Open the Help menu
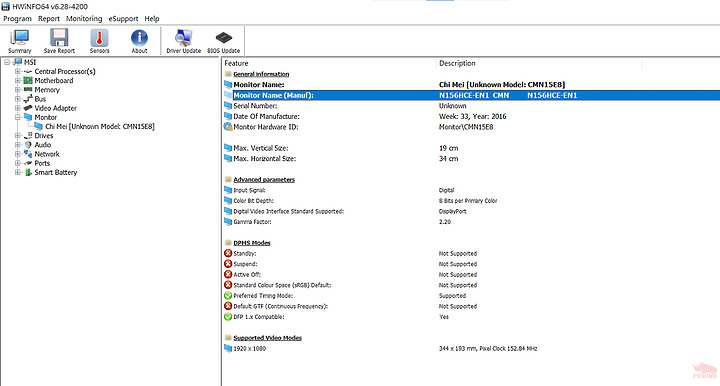 152,19
